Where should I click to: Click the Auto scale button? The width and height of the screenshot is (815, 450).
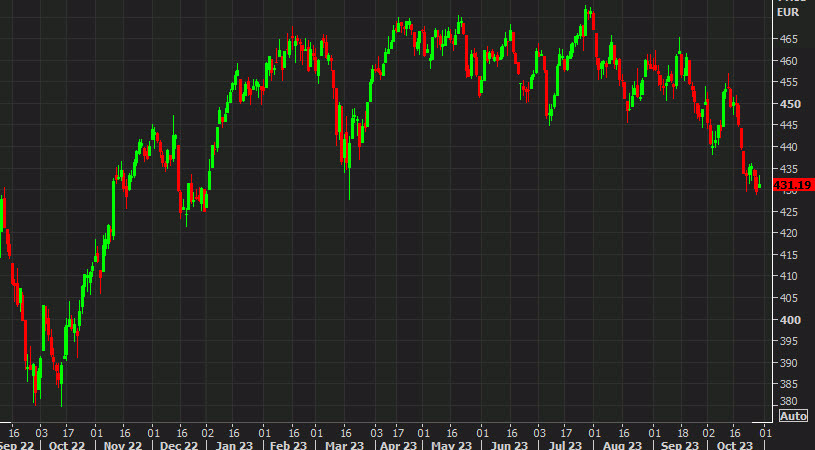point(793,416)
